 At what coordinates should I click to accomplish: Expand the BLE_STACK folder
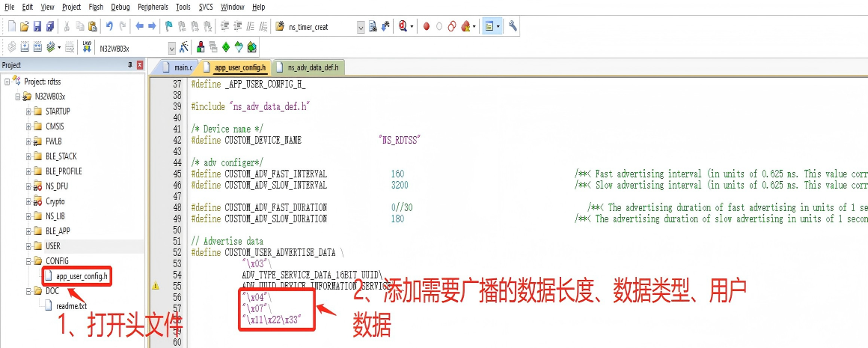(28, 156)
